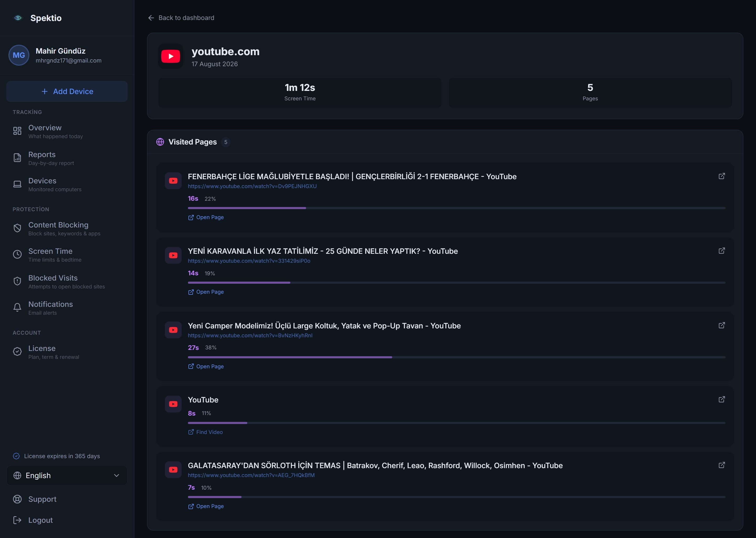This screenshot has height=538, width=756.
Task: Open Devices monitored computers page
Action: 67,184
